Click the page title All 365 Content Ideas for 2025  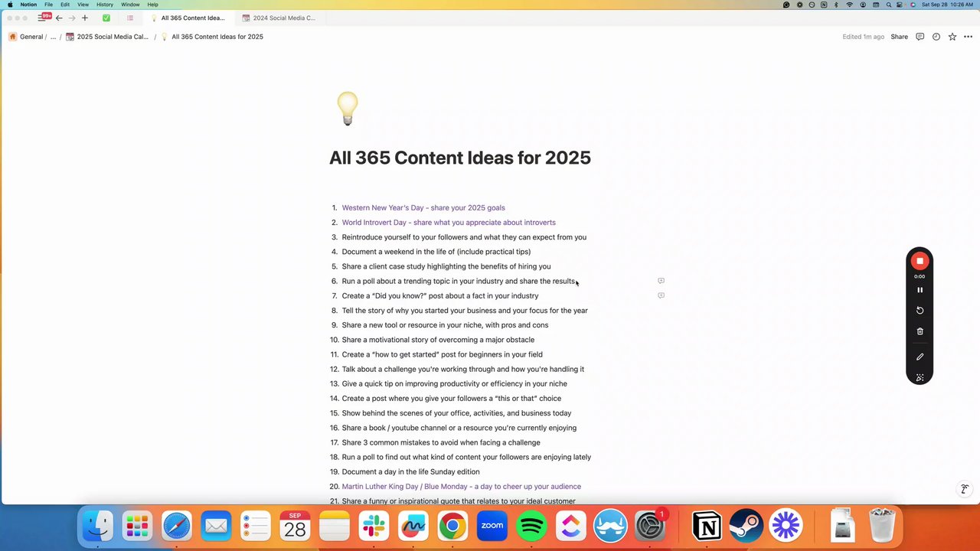[460, 158]
